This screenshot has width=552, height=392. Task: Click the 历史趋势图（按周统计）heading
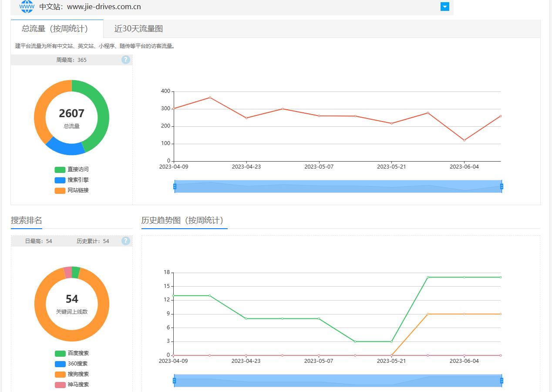[x=182, y=220]
